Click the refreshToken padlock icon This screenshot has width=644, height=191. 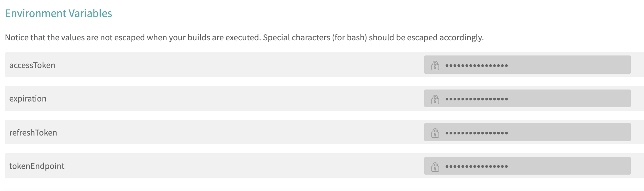click(x=435, y=133)
